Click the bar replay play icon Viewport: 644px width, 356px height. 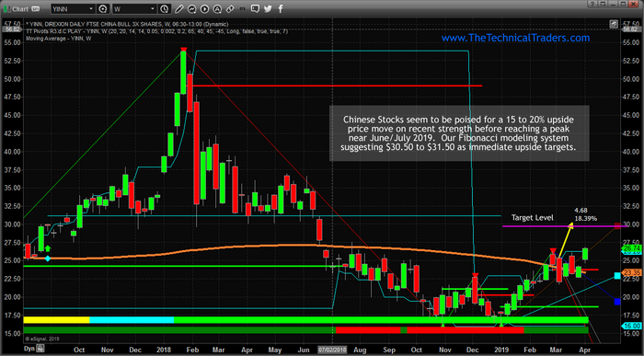204,8
